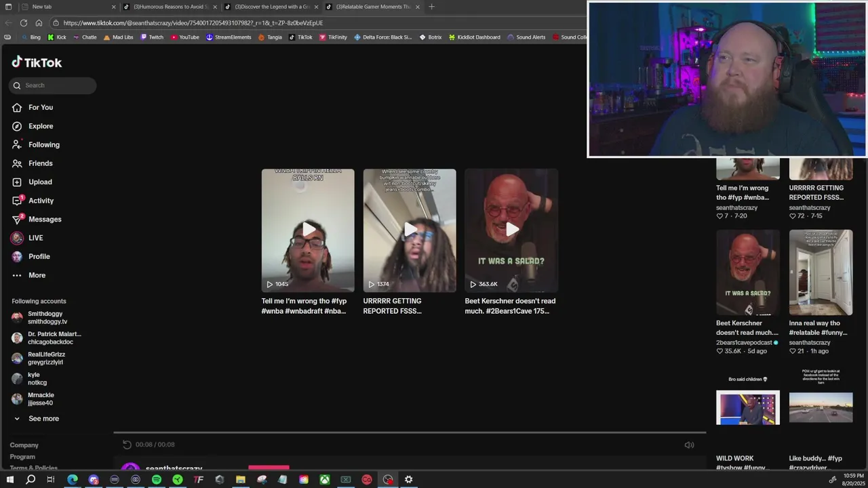Screen dimensions: 868x488
Task: Open Microsoft Edge from the taskbar
Action: [73, 479]
